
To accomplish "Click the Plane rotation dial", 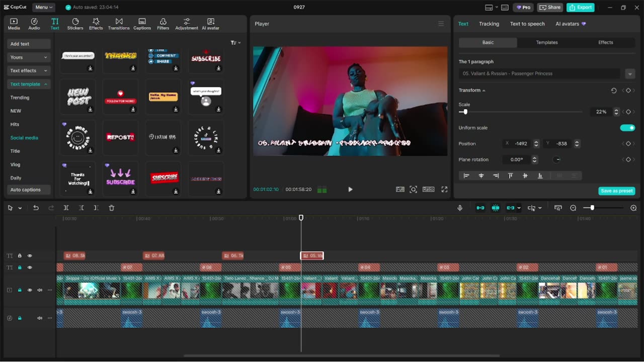I will coord(556,160).
